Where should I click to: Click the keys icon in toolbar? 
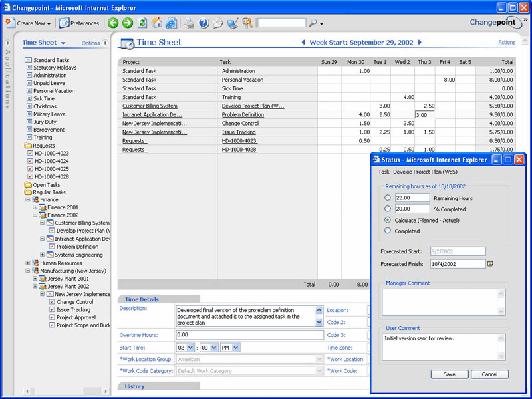tap(247, 23)
